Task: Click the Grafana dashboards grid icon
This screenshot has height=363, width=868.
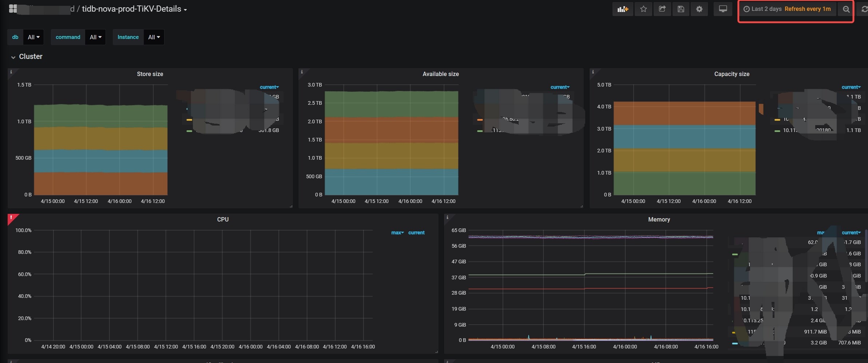Action: (x=13, y=9)
